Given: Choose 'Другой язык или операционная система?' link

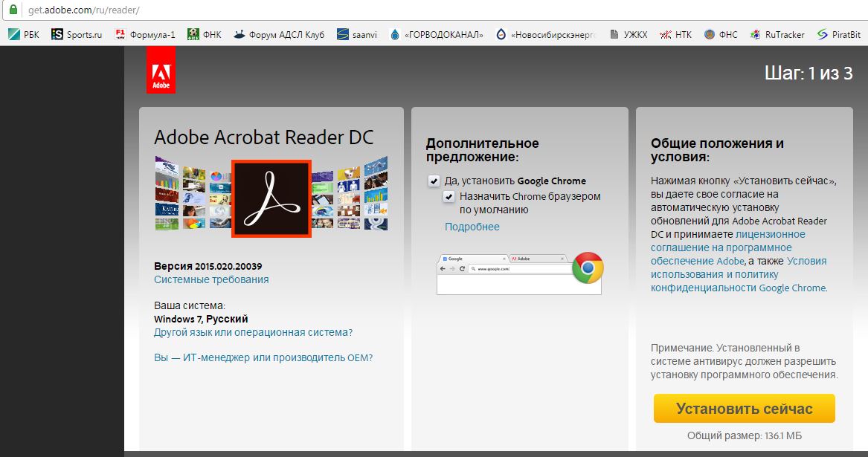Looking at the screenshot, I should coord(253,332).
